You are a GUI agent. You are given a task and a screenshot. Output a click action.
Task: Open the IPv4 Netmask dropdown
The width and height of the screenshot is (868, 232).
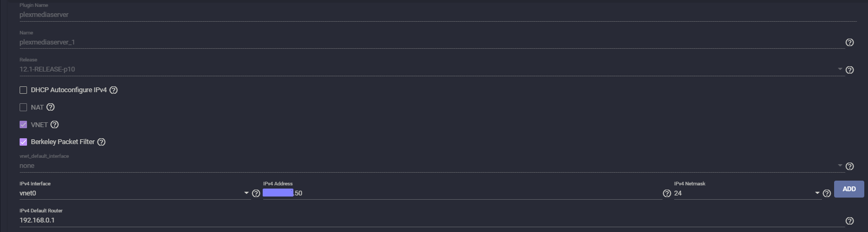click(747, 193)
